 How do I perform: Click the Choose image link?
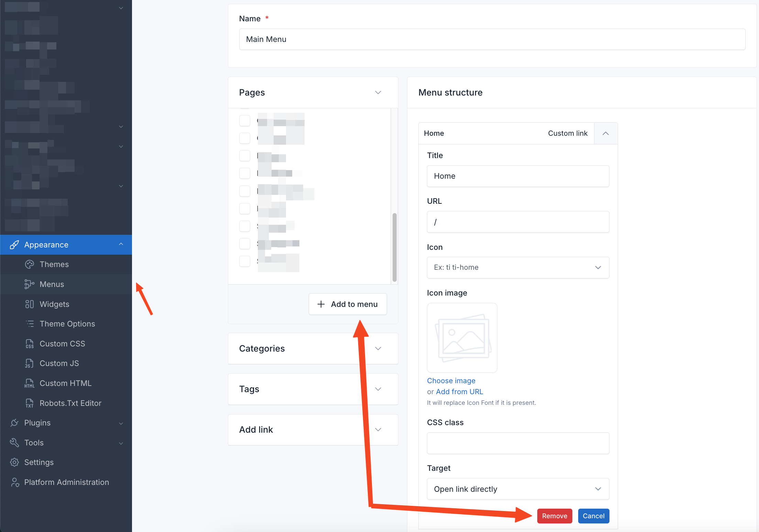coord(451,381)
